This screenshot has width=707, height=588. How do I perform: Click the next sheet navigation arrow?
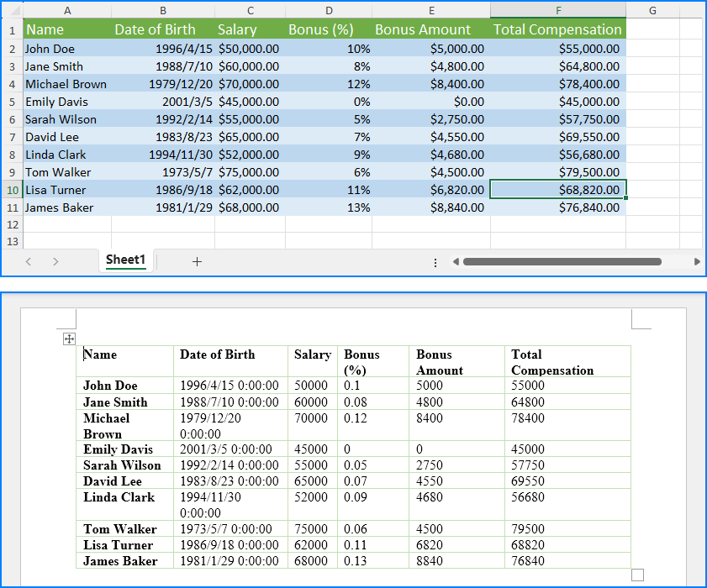[x=55, y=262]
